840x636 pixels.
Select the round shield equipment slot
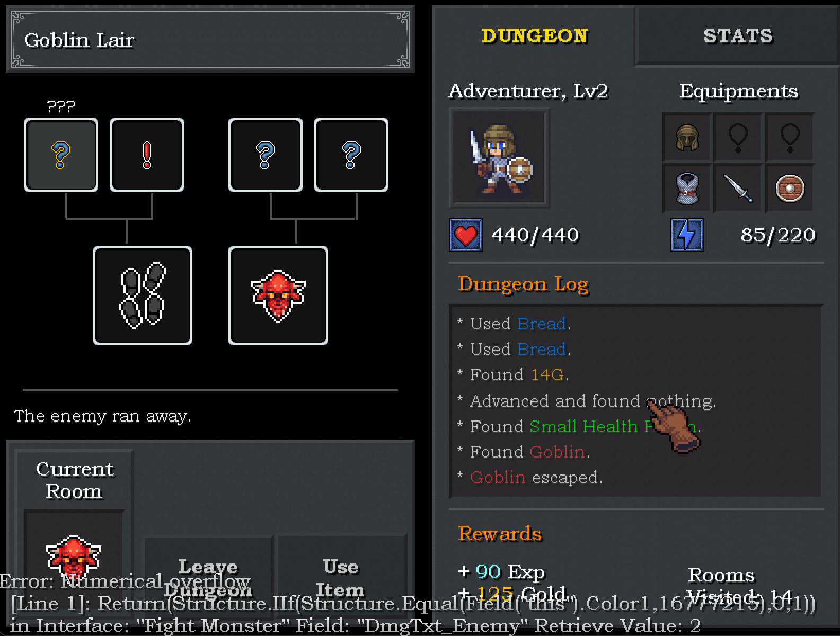(790, 189)
